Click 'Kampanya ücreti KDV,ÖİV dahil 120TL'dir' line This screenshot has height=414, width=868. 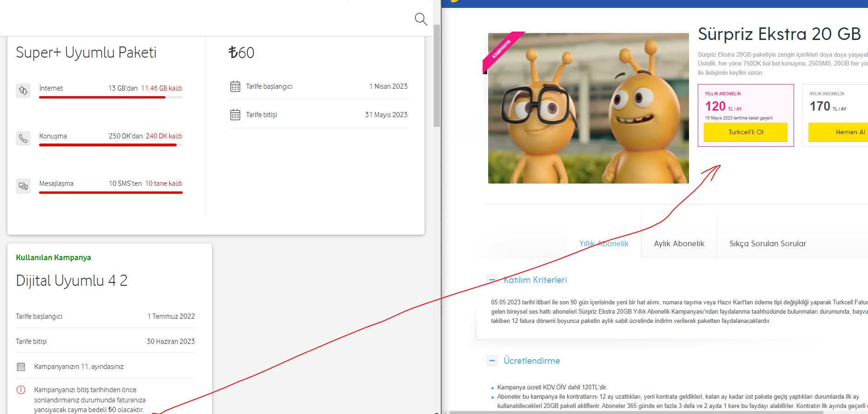tap(552, 387)
